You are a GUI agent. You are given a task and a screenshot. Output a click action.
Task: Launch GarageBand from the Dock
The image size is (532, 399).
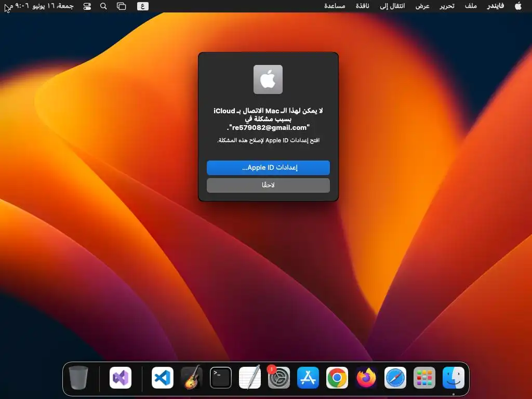click(x=192, y=378)
